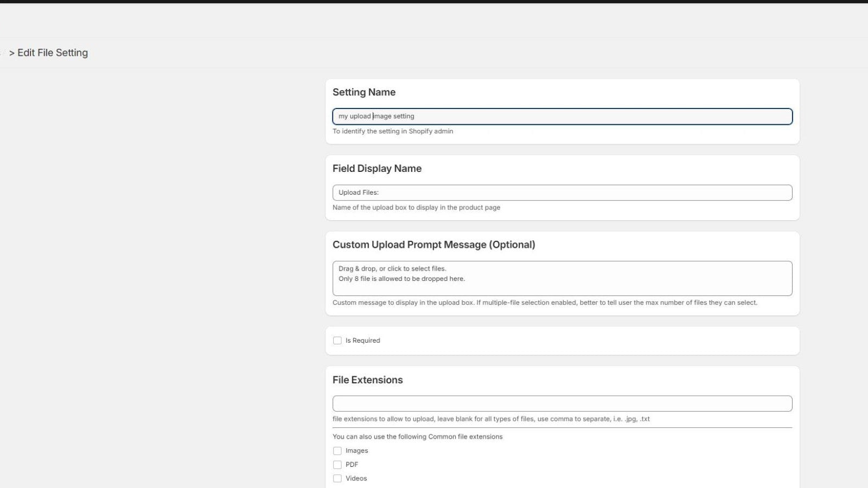Click 'To identify the setting in Shopify admin' hint
This screenshot has height=488, width=868.
tap(393, 131)
